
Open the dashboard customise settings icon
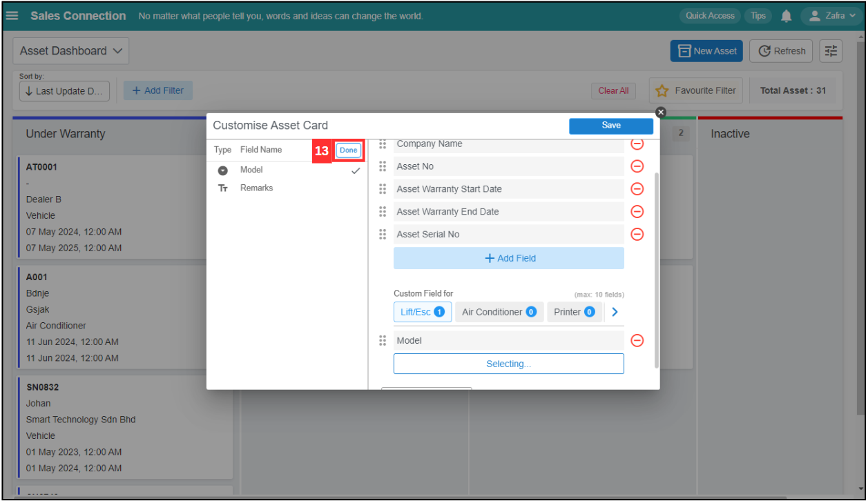(x=831, y=51)
